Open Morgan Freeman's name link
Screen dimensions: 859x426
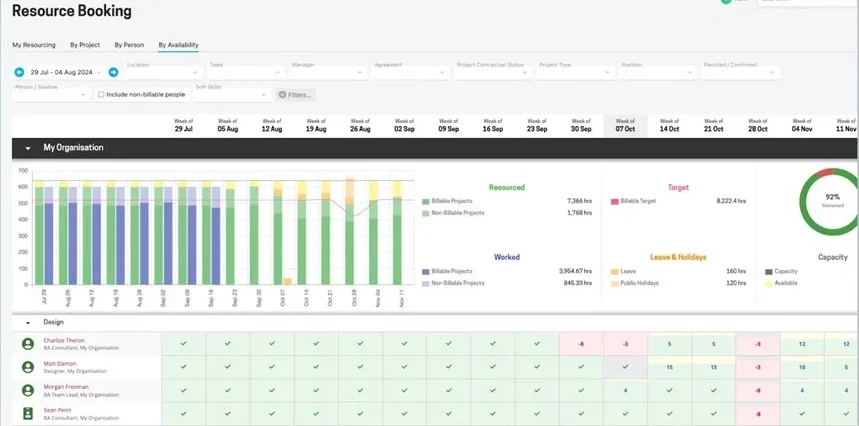pos(68,386)
